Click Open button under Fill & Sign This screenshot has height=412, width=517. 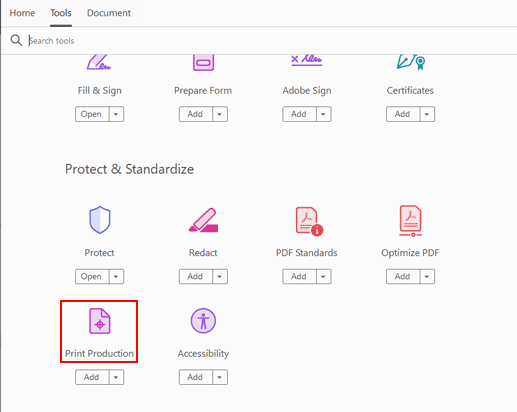point(92,114)
